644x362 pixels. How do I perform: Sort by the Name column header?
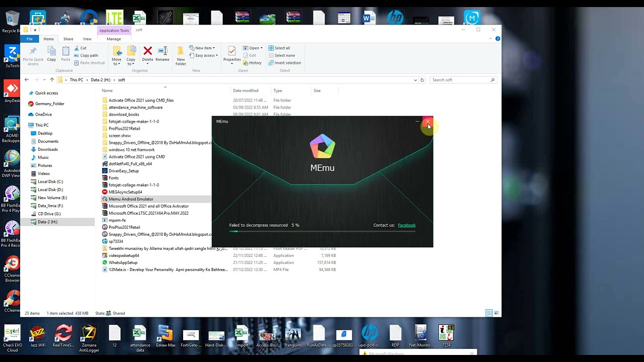(x=107, y=90)
